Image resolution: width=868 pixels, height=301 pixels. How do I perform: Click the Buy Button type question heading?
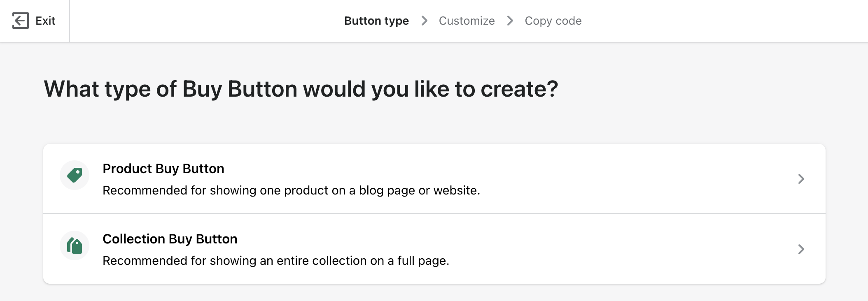[x=301, y=89]
